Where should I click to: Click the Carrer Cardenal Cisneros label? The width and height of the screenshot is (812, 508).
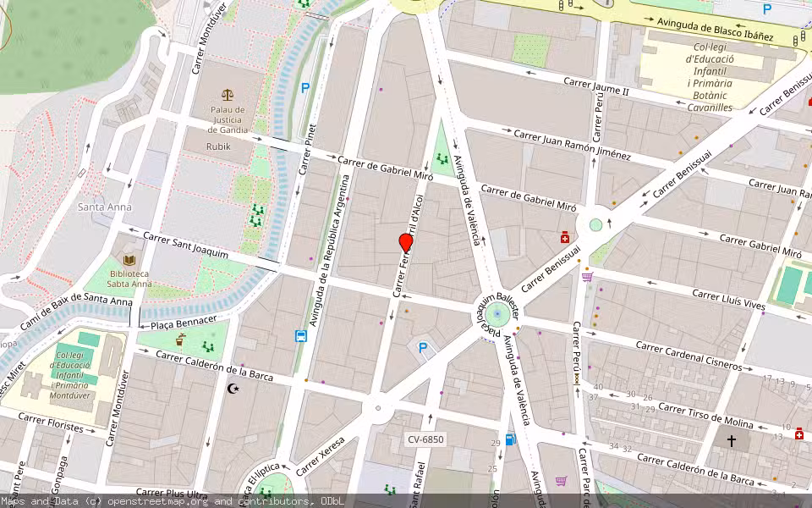click(689, 356)
